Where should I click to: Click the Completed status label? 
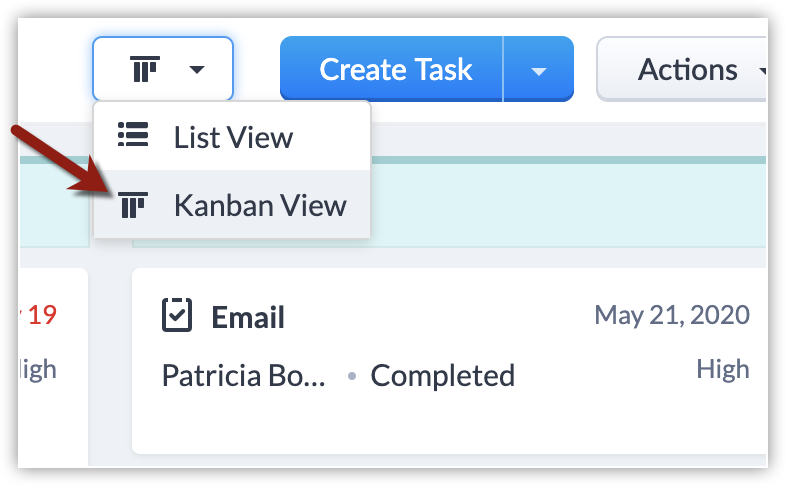(442, 376)
